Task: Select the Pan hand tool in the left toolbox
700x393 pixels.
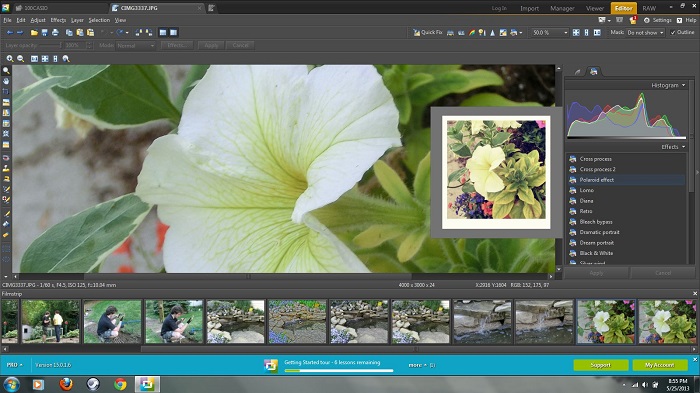Action: (x=6, y=81)
